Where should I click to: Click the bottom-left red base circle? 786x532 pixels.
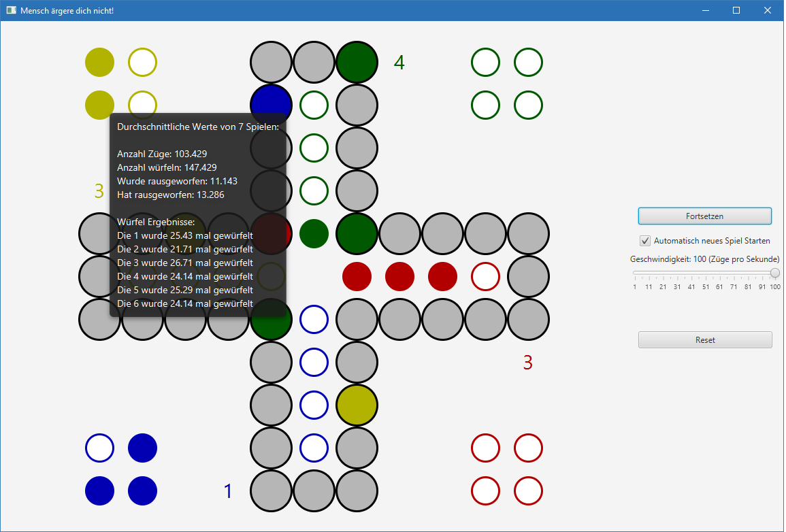click(x=485, y=491)
